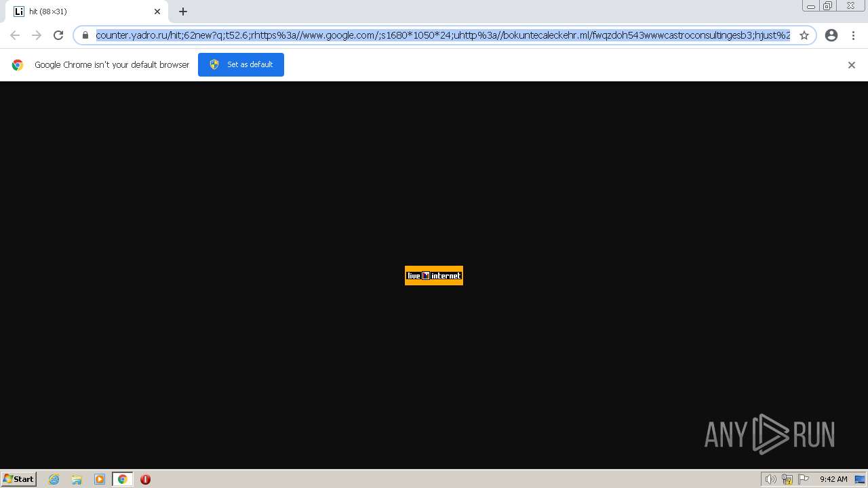Minimize the Chrome window
Viewport: 868px width, 488px height.
(811, 6)
